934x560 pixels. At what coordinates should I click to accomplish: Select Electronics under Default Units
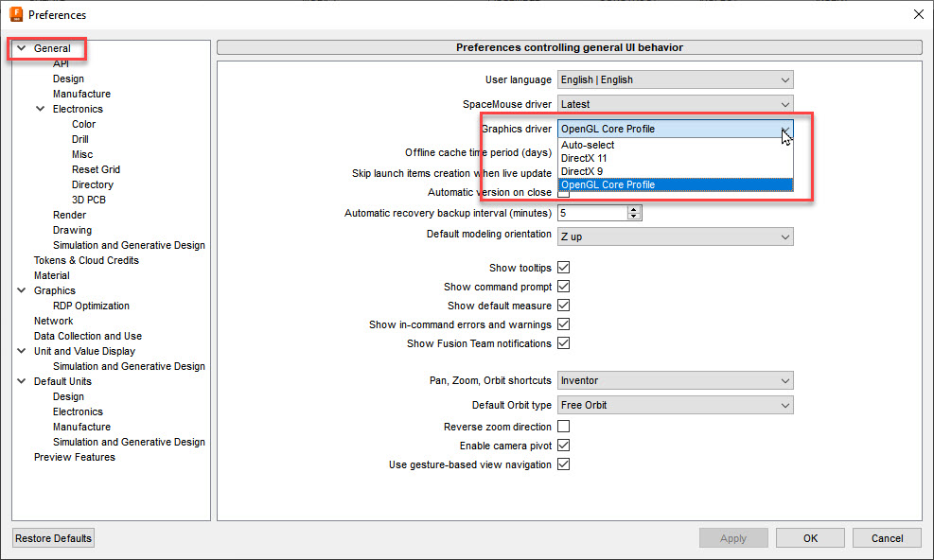tap(78, 411)
